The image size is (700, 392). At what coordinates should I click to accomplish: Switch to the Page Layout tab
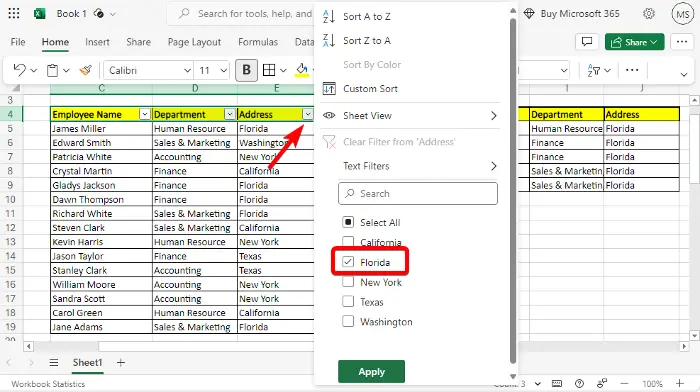194,42
